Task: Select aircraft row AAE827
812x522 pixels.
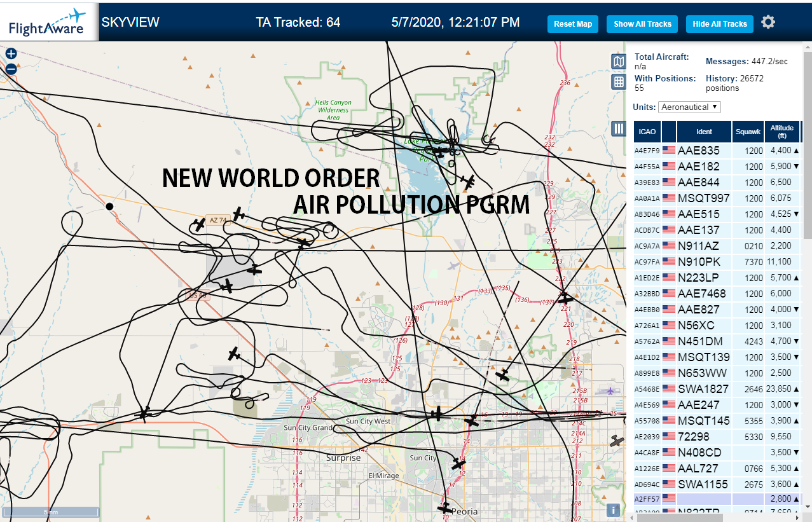Action: click(x=717, y=310)
